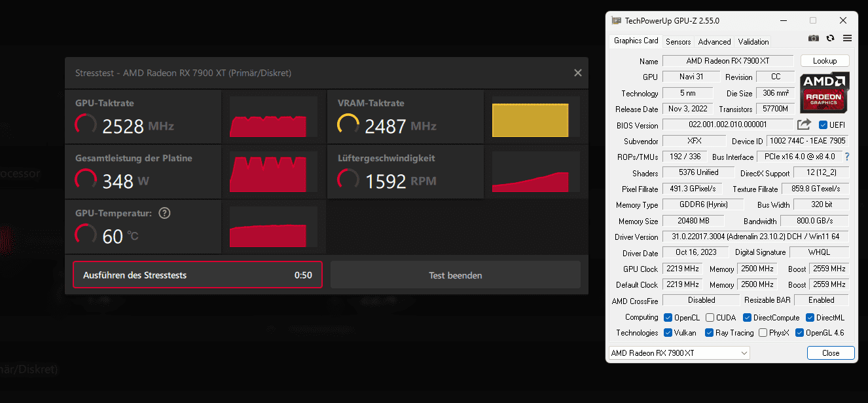
Task: Click the Driver Version field
Action: point(755,237)
